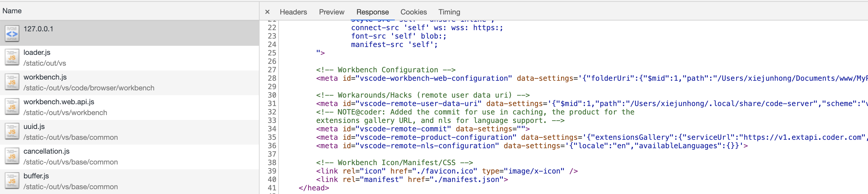Screen dimensions: 868x194
Task: Click the vscode-remote-product-configuration meta line
Action: 592,137
